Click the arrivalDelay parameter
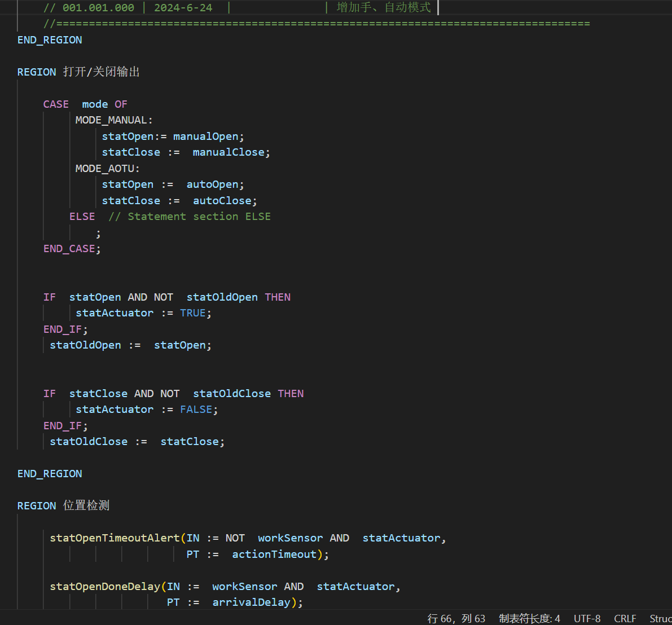This screenshot has width=672, height=625. [251, 602]
